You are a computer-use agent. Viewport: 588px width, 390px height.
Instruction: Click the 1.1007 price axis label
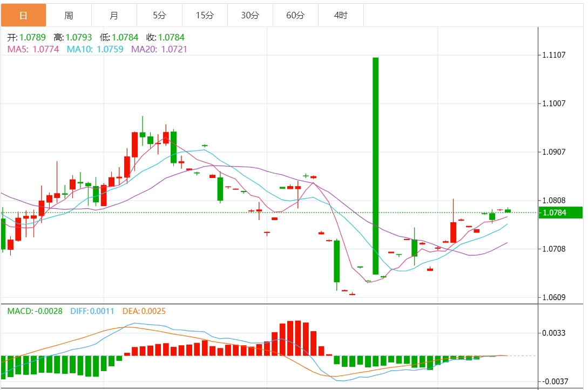tap(554, 104)
